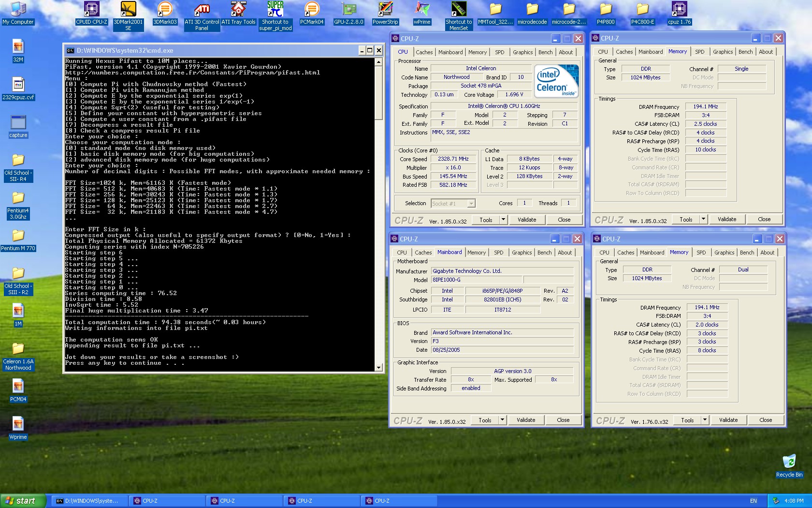This screenshot has width=812, height=508.
Task: Open the Pentium M 770 folder
Action: point(18,240)
